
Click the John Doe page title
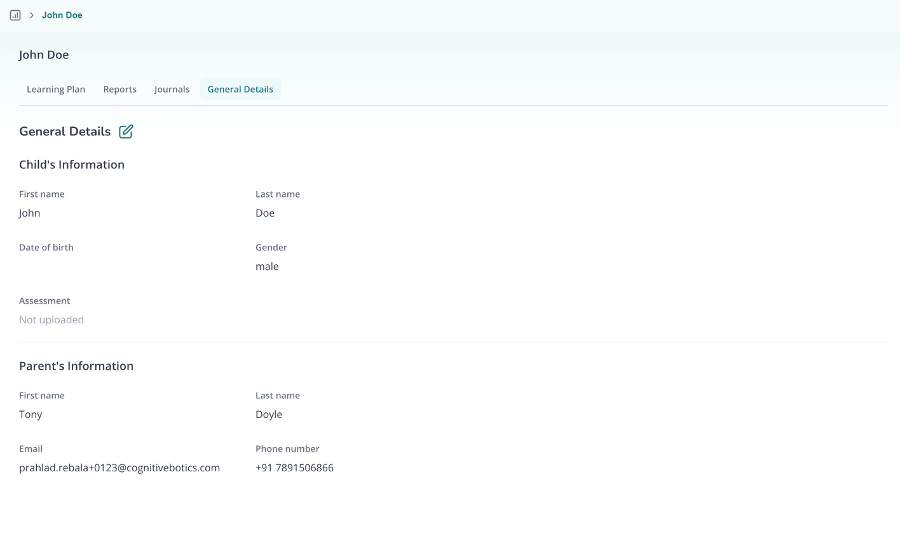(44, 55)
